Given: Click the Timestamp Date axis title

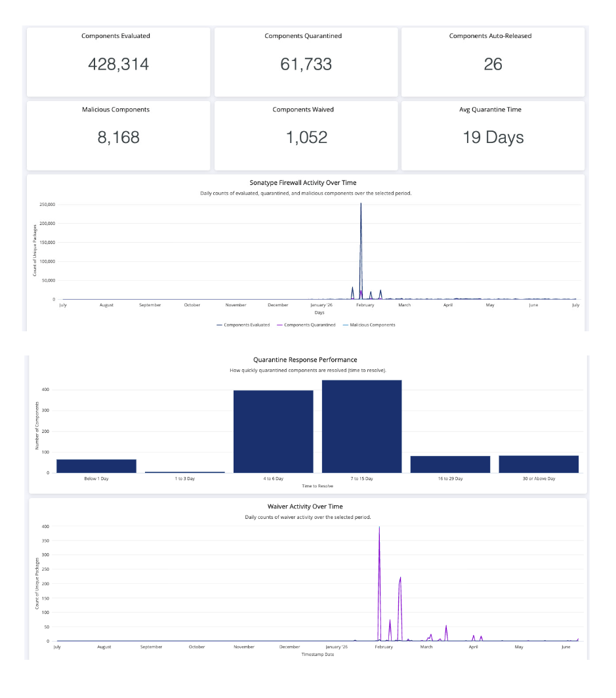Looking at the screenshot, I should [x=318, y=655].
